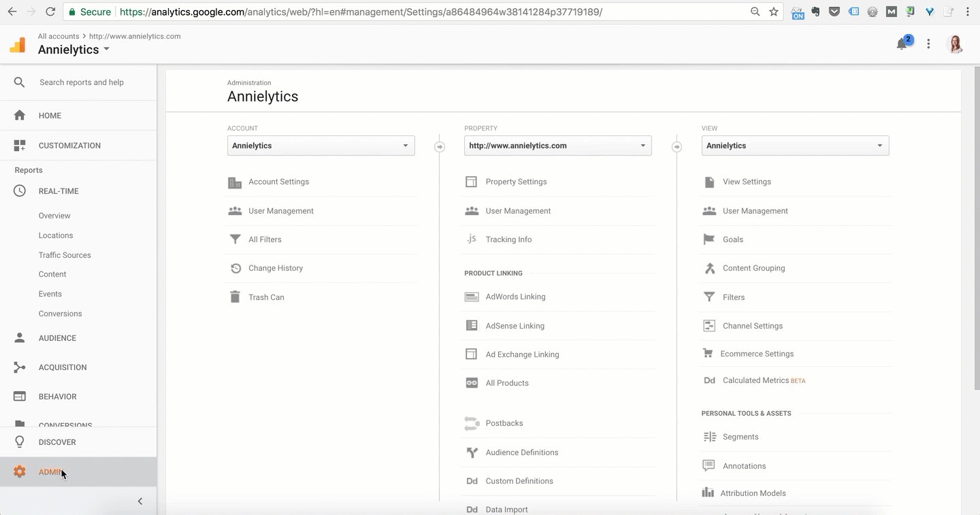Open the Property dropdown showing annielytics.com

[557, 146]
